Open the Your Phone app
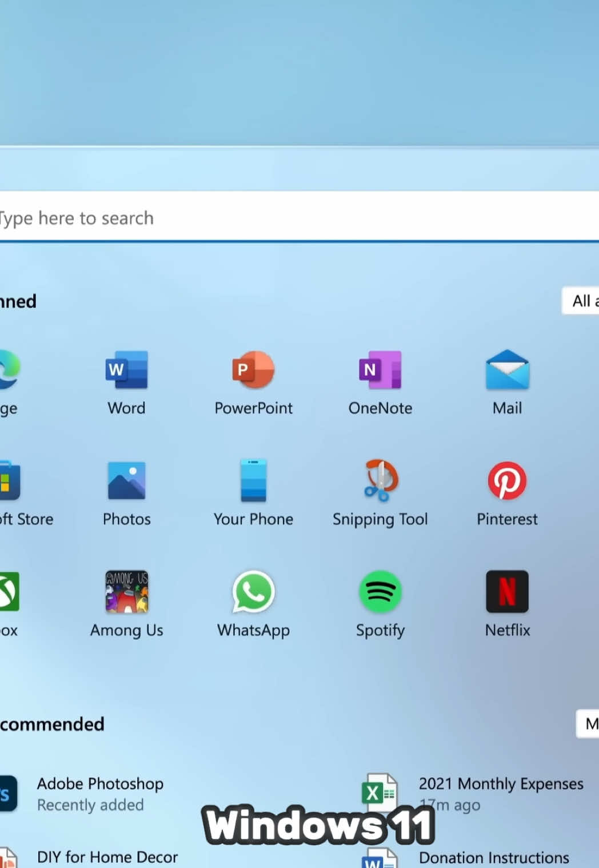The height and width of the screenshot is (868, 599). point(253,481)
